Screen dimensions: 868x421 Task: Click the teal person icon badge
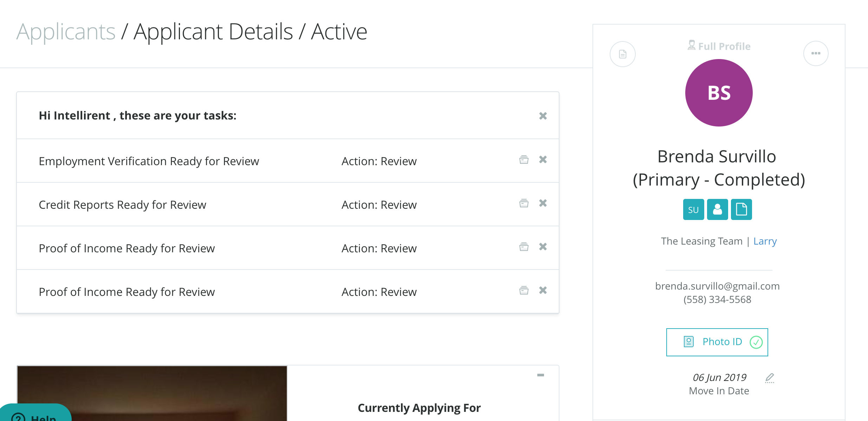tap(717, 209)
